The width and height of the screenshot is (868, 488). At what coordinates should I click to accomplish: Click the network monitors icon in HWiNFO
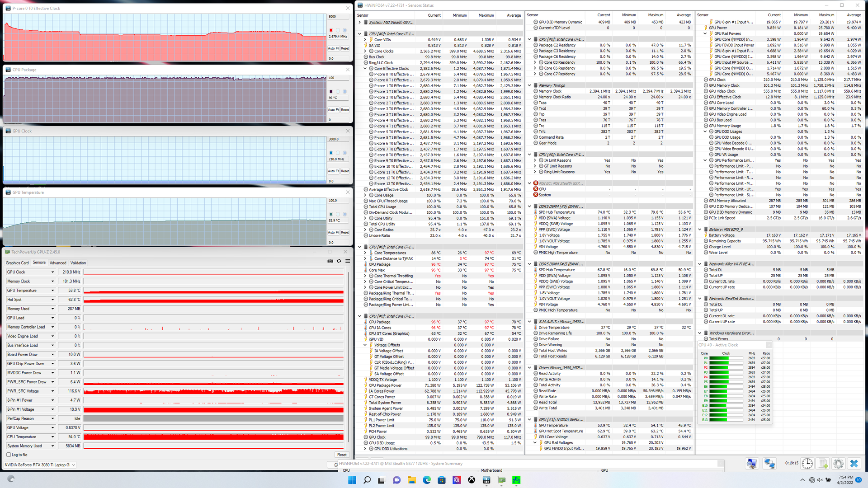coord(769,464)
